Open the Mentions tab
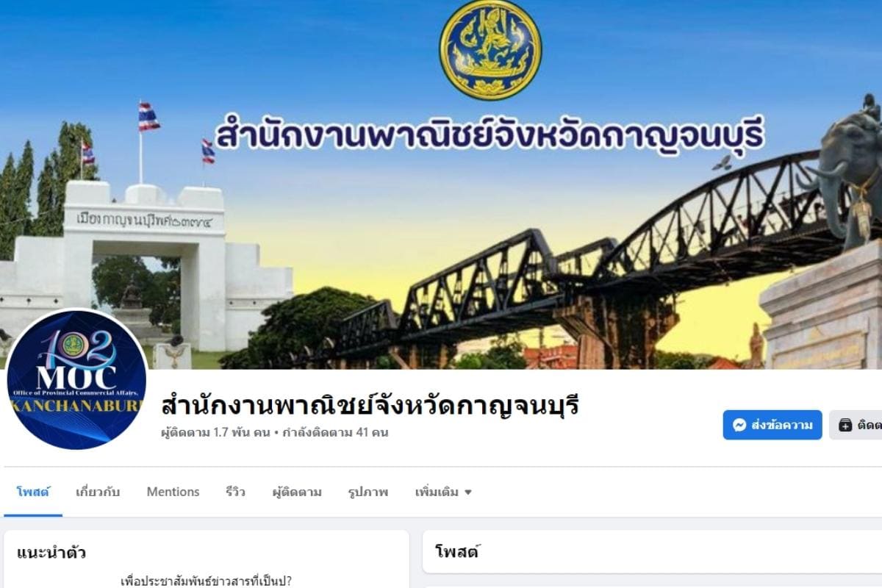The height and width of the screenshot is (588, 882). coord(173,492)
